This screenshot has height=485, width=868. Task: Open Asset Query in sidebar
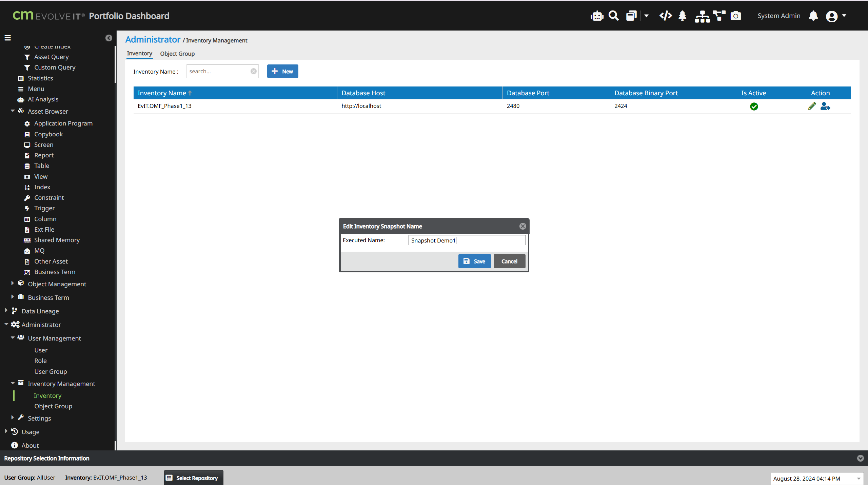click(x=51, y=57)
